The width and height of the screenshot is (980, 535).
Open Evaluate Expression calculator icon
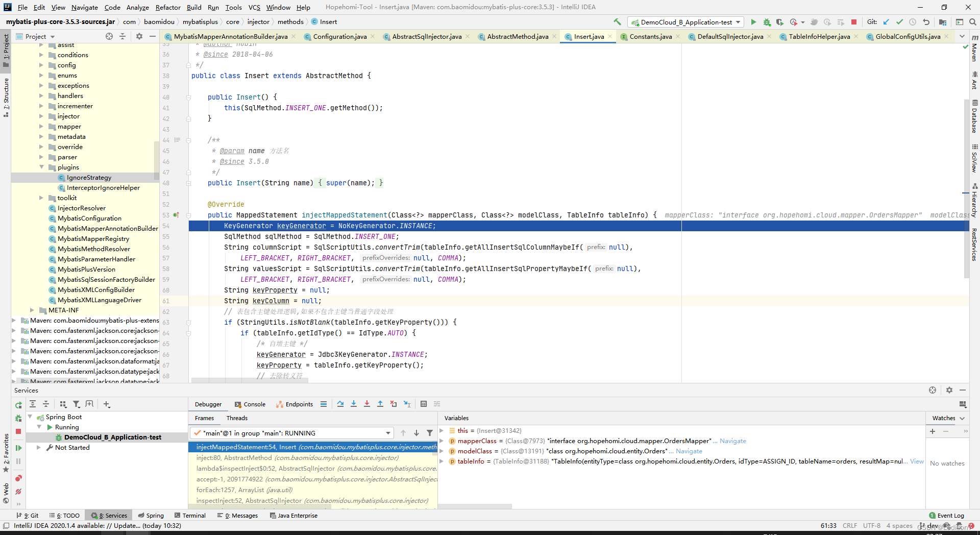[424, 404]
